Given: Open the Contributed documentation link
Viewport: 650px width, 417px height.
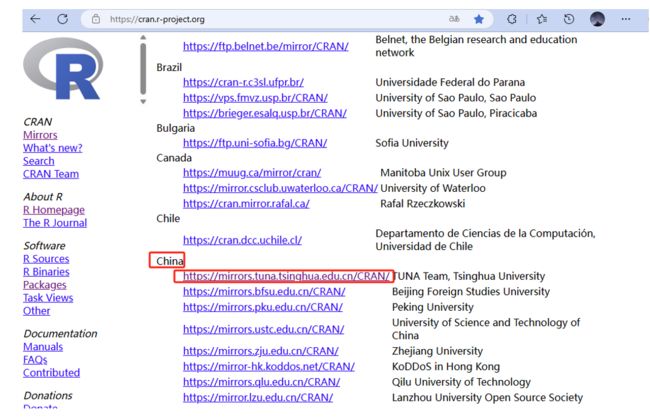Looking at the screenshot, I should [x=51, y=373].
